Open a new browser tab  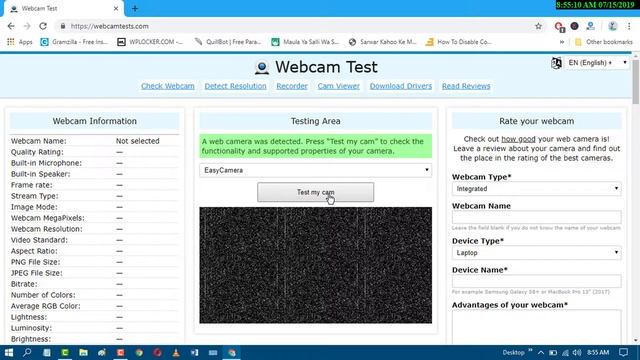click(135, 8)
